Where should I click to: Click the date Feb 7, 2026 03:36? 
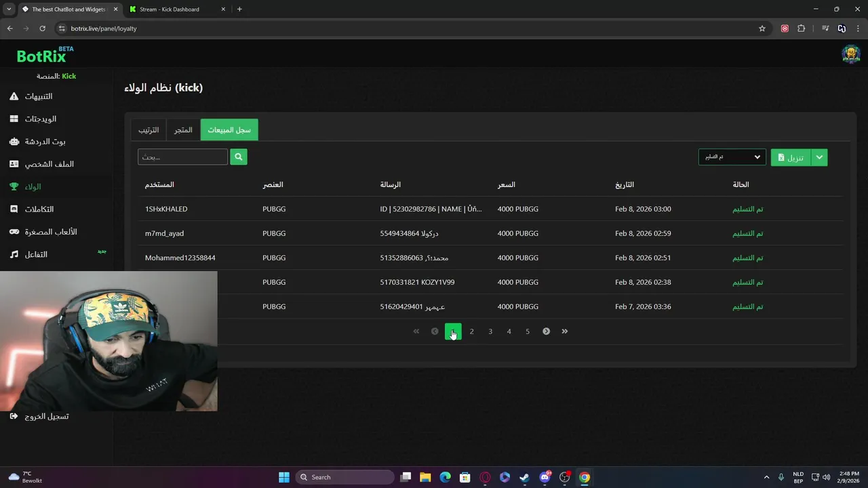pos(643,306)
